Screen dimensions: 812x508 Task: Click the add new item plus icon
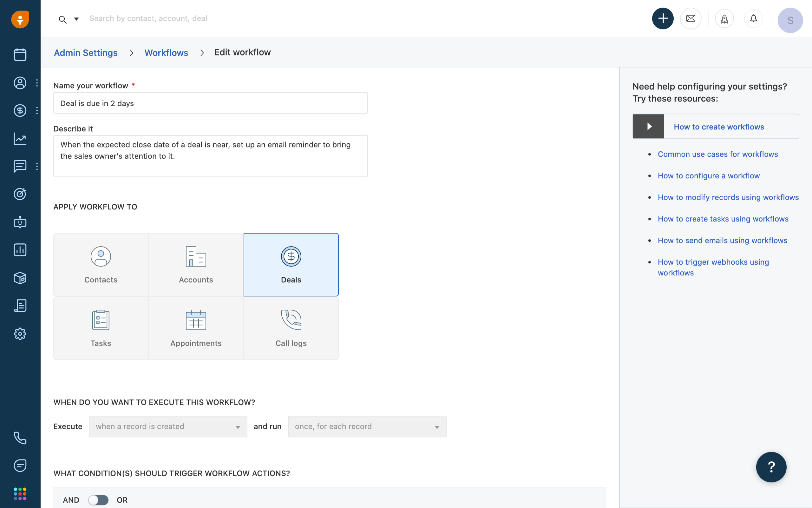click(663, 18)
